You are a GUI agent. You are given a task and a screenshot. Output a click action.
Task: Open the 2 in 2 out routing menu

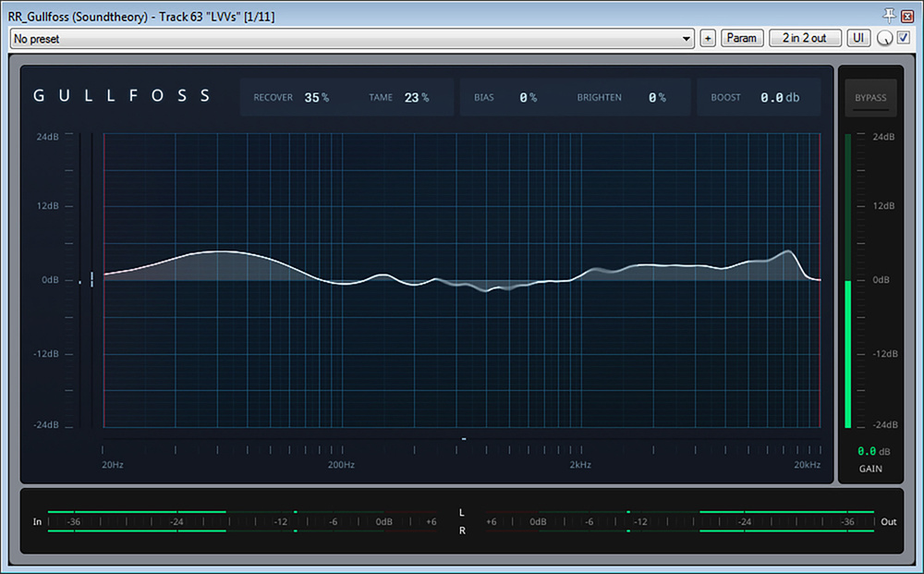coord(805,38)
